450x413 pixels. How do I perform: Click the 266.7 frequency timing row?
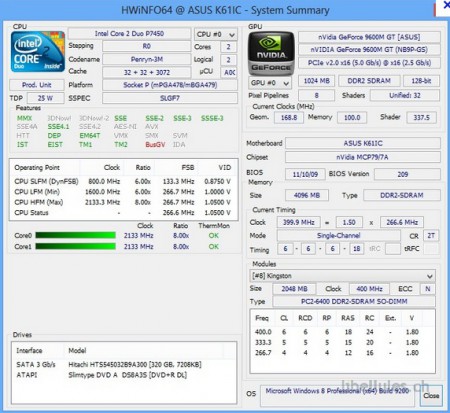[342, 353]
